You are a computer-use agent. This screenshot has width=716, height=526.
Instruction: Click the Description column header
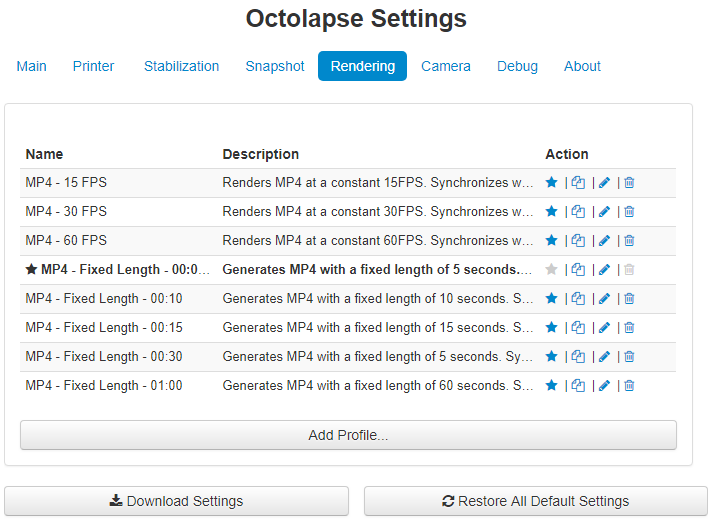[261, 154]
